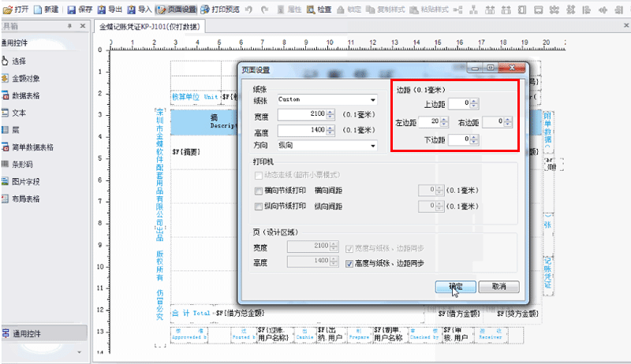Toggle 宽度与纸张、边距同步 checkbox
The height and width of the screenshot is (364, 631).
349,249
